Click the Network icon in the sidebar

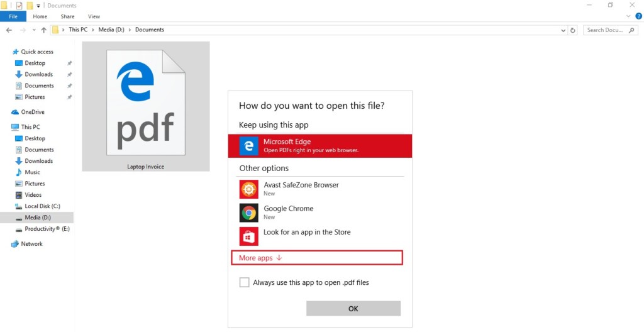click(15, 244)
